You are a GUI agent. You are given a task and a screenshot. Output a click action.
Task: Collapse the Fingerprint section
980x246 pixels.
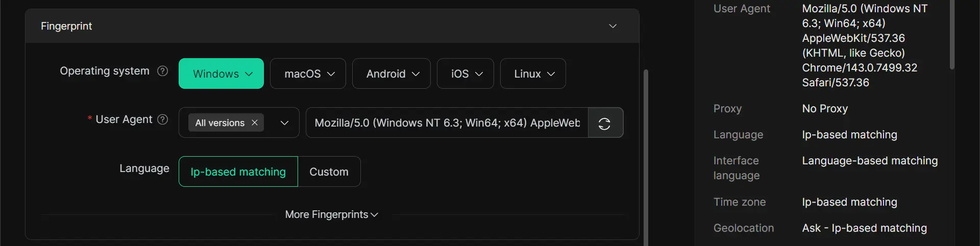pos(612,26)
